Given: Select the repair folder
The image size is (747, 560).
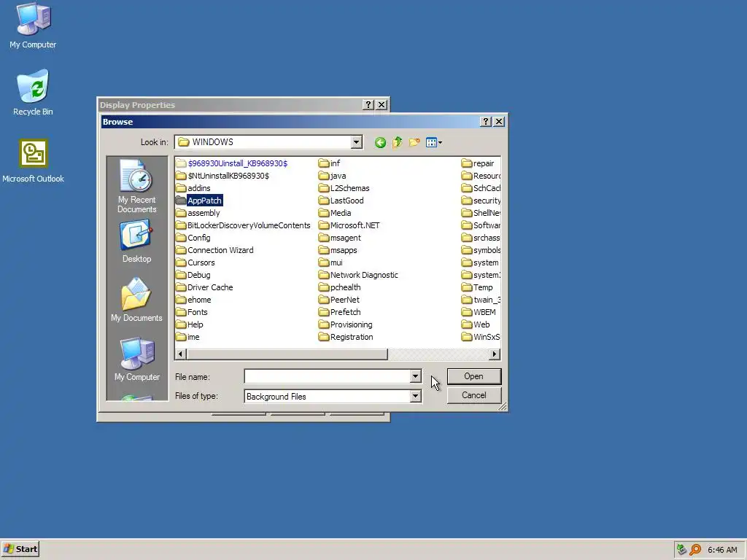Looking at the screenshot, I should 478,163.
